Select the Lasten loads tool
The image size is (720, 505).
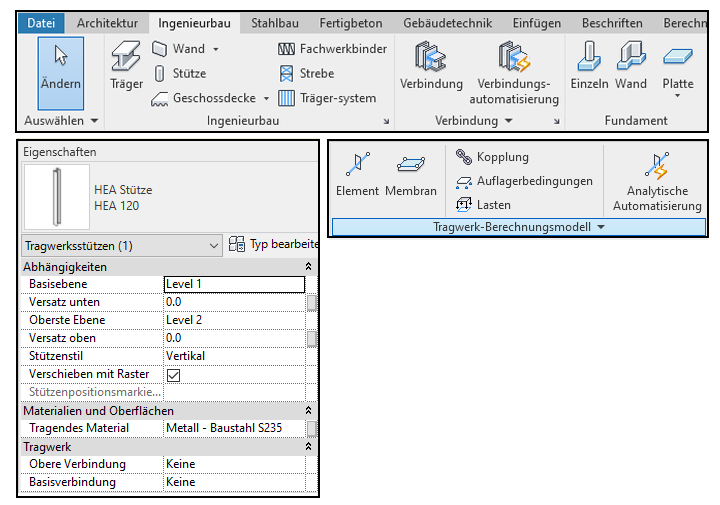[x=483, y=205]
